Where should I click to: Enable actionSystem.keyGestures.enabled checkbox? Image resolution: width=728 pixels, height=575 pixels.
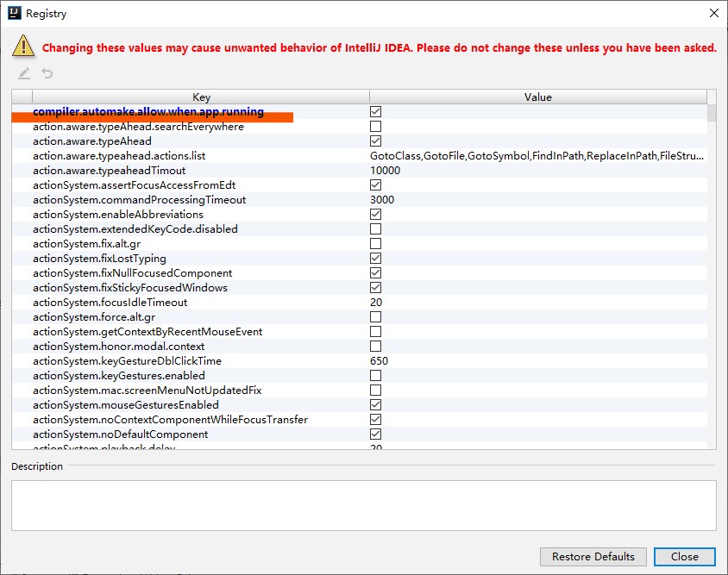[x=375, y=376]
